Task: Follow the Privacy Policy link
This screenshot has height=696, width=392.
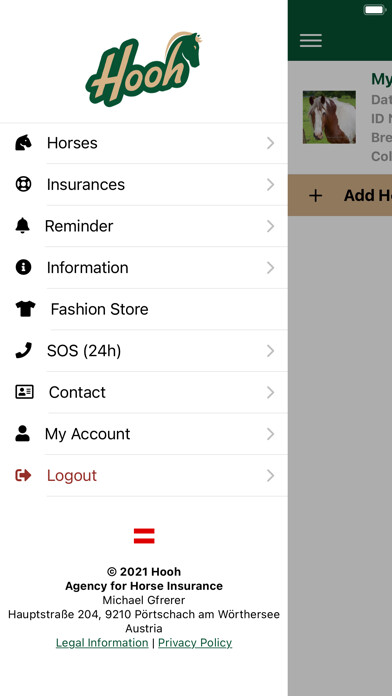Action: pyautogui.click(x=195, y=643)
